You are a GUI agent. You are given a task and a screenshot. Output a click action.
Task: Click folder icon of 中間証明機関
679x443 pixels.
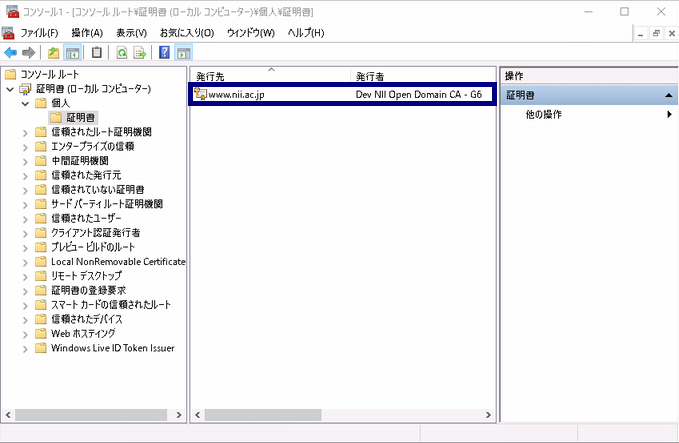[x=41, y=161]
